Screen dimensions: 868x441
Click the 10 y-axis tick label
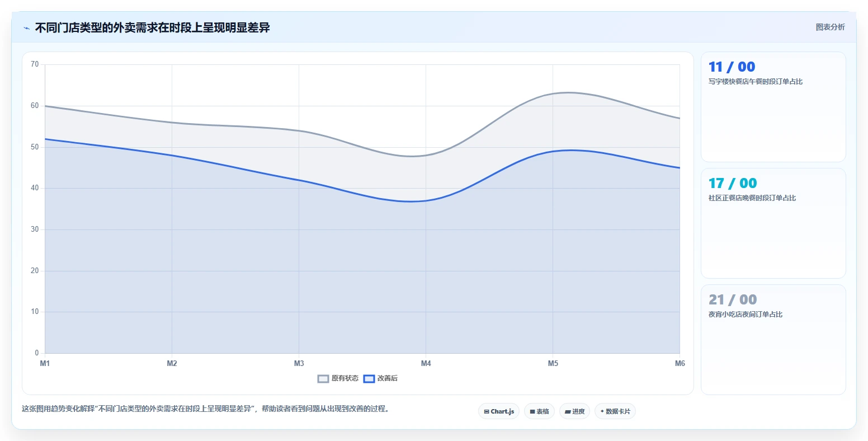point(35,312)
